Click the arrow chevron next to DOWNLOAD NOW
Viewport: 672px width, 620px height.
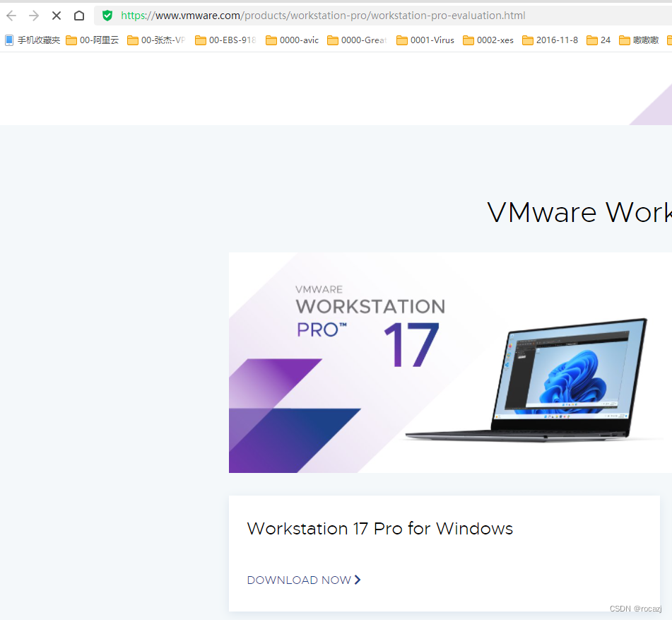(358, 580)
